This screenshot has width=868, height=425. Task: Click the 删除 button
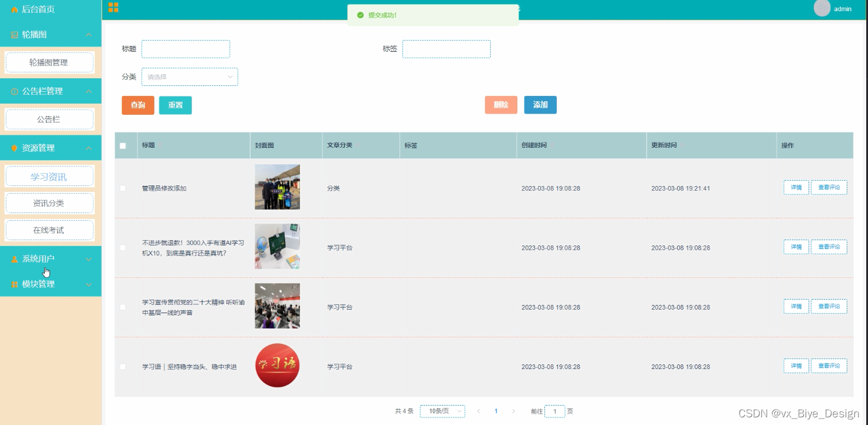[x=501, y=105]
